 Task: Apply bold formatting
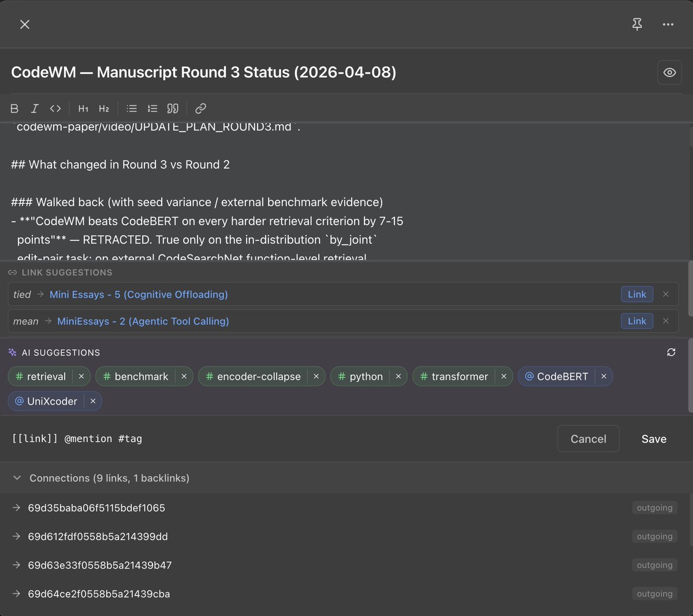(x=15, y=109)
